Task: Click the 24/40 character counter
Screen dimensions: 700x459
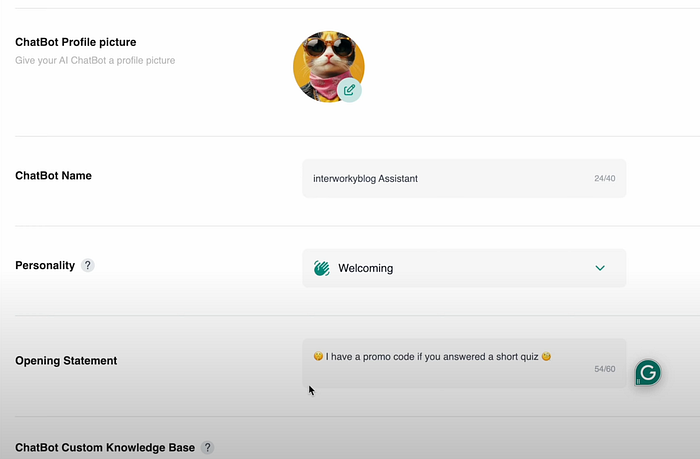Action: (x=604, y=178)
